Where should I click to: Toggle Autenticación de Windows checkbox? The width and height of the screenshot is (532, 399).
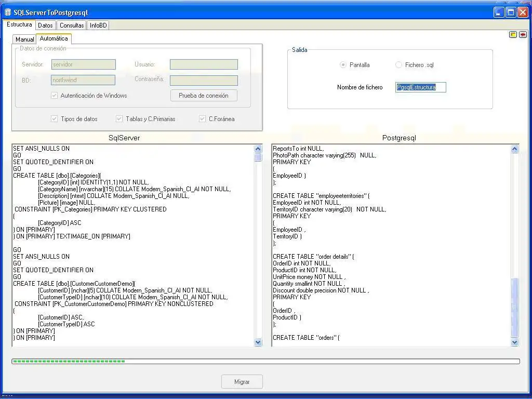(54, 96)
